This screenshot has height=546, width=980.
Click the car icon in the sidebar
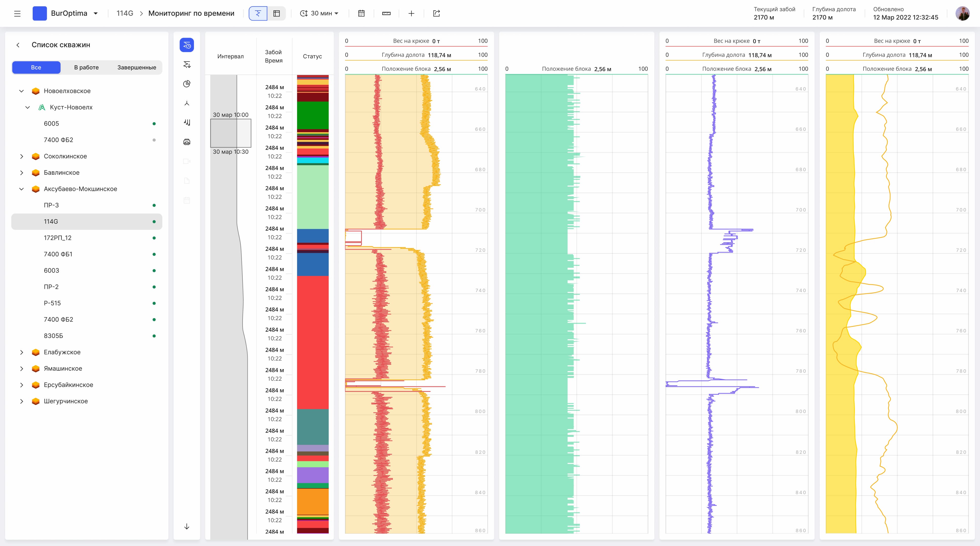click(187, 142)
